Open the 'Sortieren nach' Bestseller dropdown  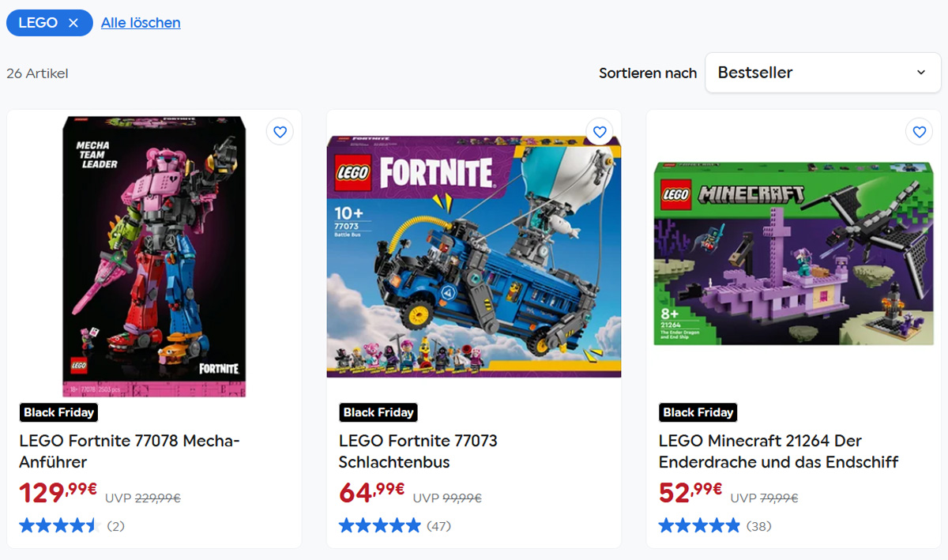pyautogui.click(x=822, y=73)
